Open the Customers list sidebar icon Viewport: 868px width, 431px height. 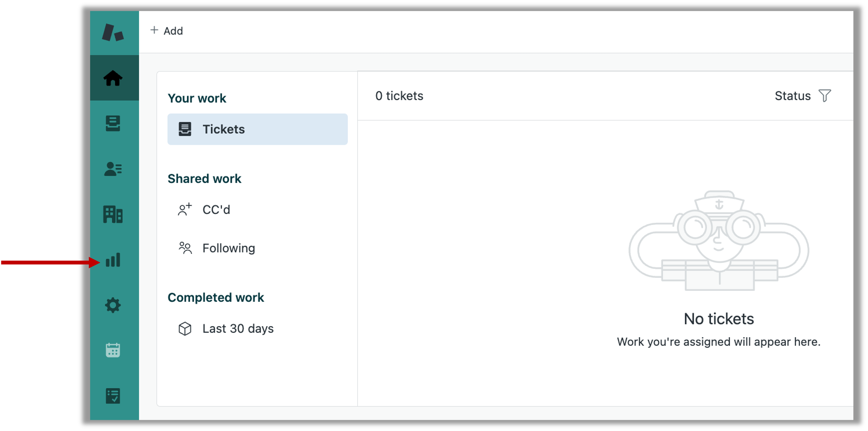113,169
